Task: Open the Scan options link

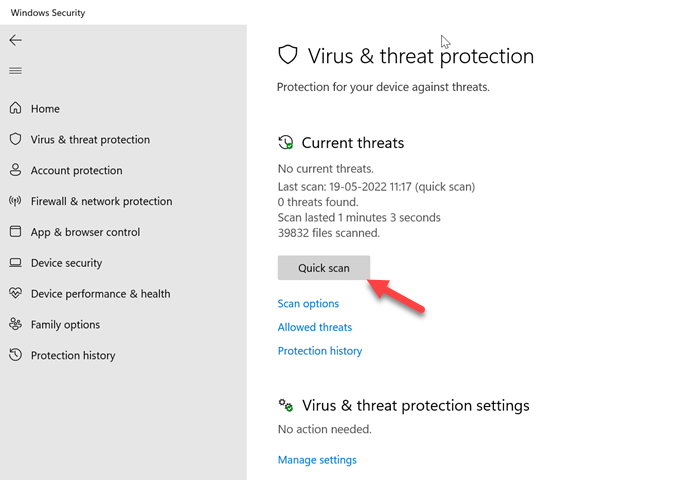Action: [x=308, y=304]
